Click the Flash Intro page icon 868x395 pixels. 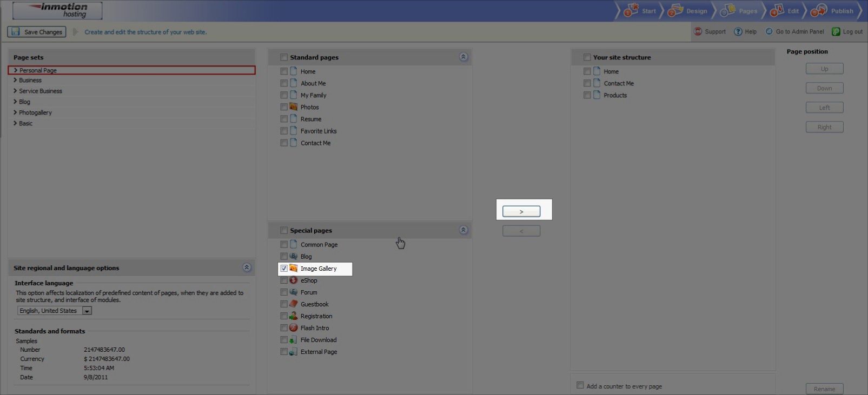pos(294,327)
